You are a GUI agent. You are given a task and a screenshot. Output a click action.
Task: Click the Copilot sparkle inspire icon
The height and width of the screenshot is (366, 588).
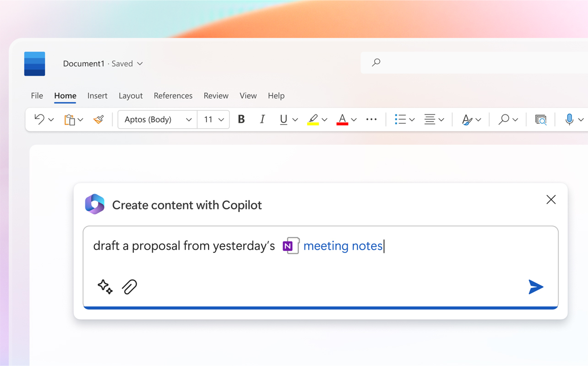click(105, 287)
